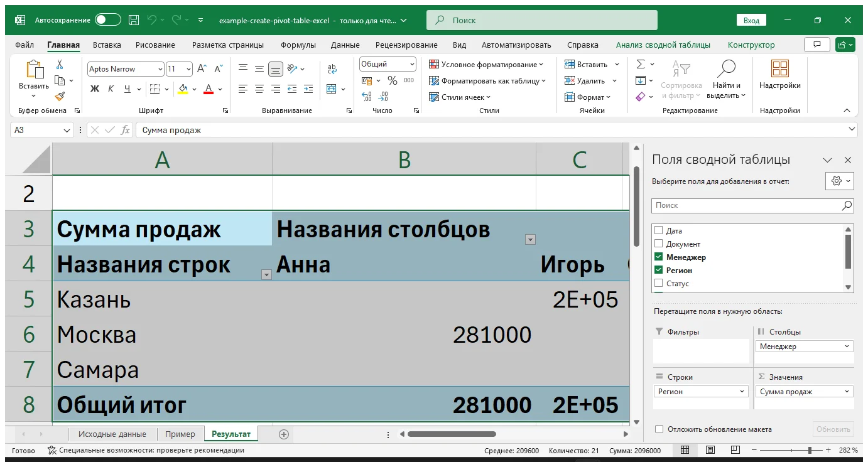Check the Документ field checkbox
Screen dimensions: 868x462
coord(658,244)
